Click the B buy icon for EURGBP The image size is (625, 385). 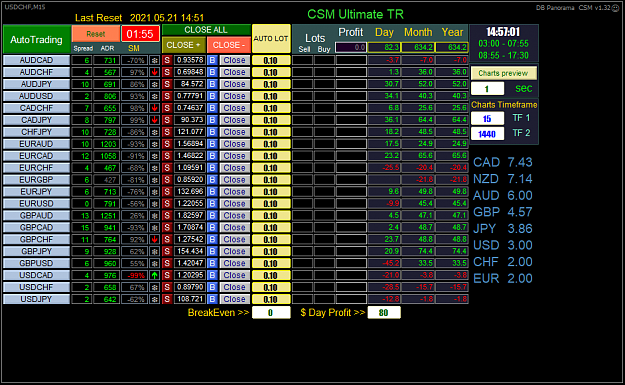click(212, 180)
